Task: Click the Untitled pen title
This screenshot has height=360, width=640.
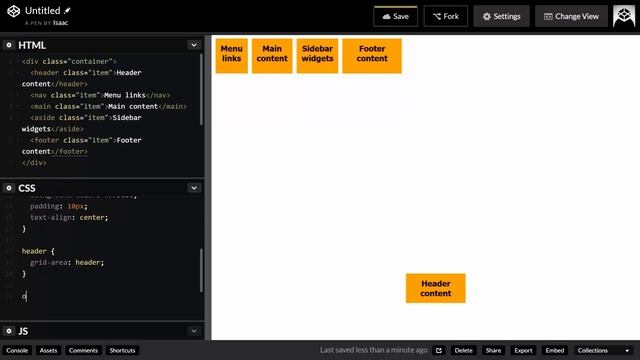Action: pyautogui.click(x=42, y=11)
